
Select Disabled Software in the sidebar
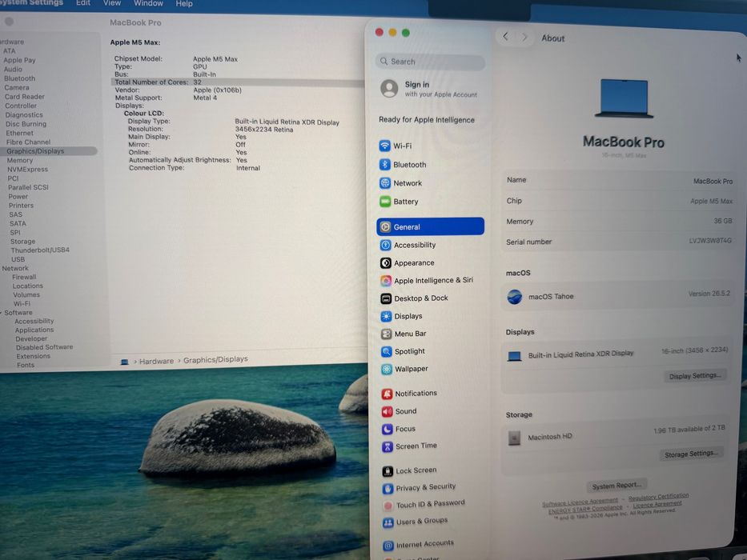click(44, 348)
